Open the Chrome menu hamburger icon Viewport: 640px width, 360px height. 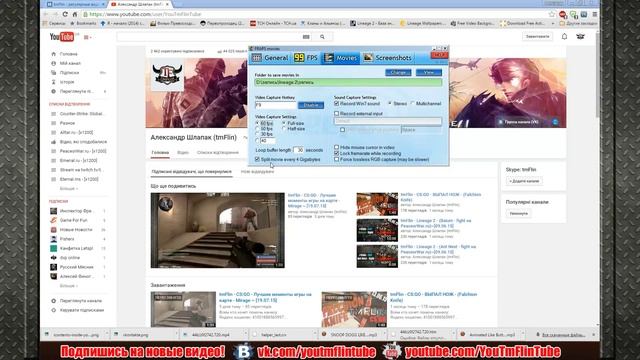tap(595, 14)
